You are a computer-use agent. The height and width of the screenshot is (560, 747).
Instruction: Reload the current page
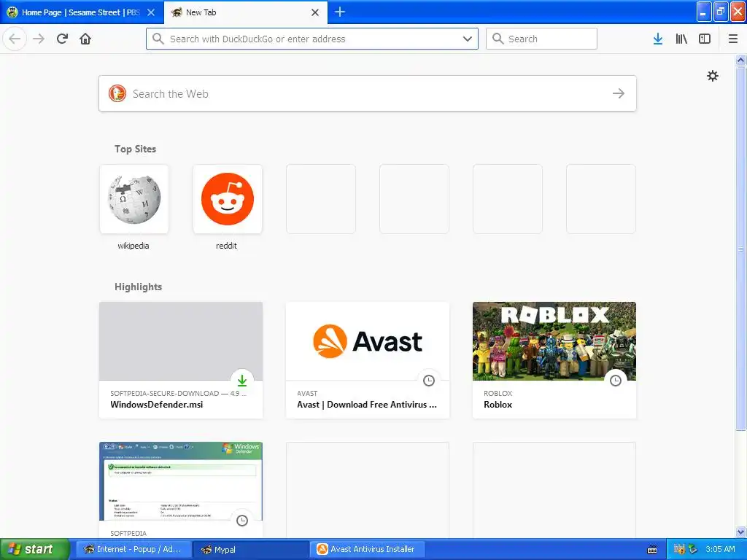62,39
